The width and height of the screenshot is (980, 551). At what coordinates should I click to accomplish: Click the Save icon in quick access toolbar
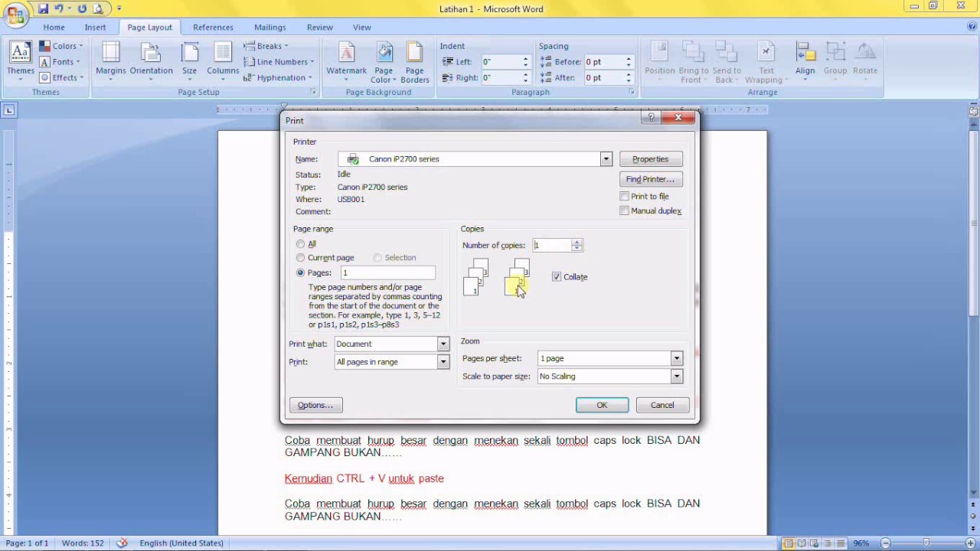pos(43,8)
